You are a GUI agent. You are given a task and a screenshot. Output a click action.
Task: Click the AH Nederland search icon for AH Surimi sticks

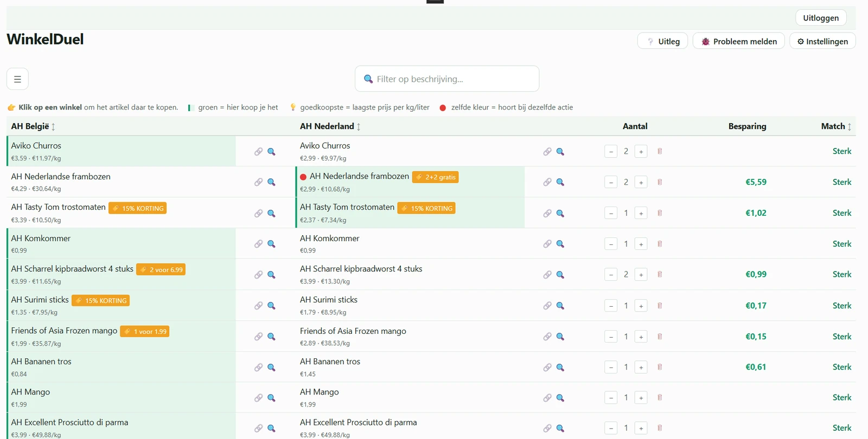pos(560,306)
